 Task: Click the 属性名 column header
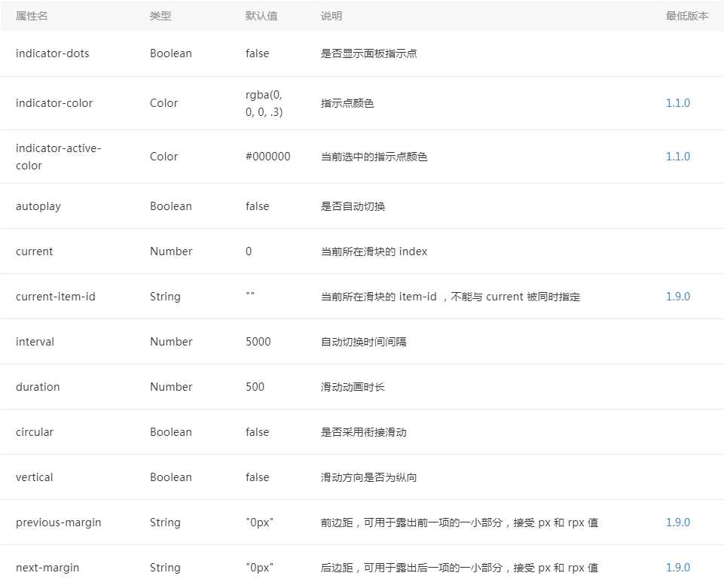32,16
